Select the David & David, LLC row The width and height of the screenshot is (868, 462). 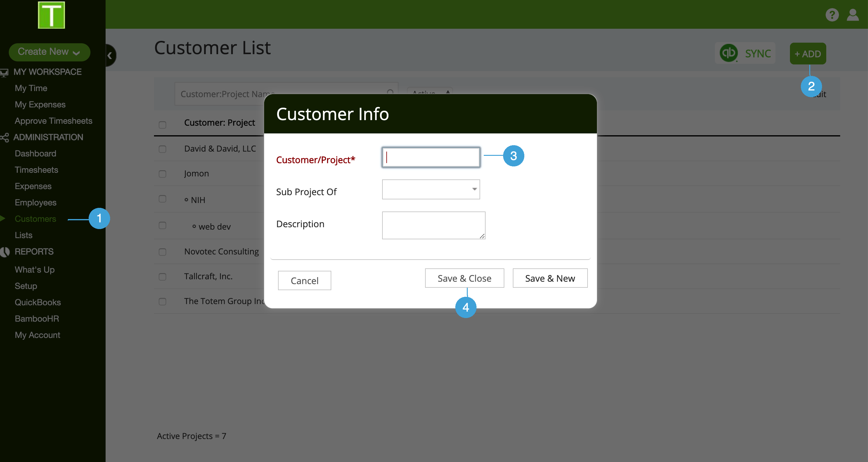[x=220, y=149]
